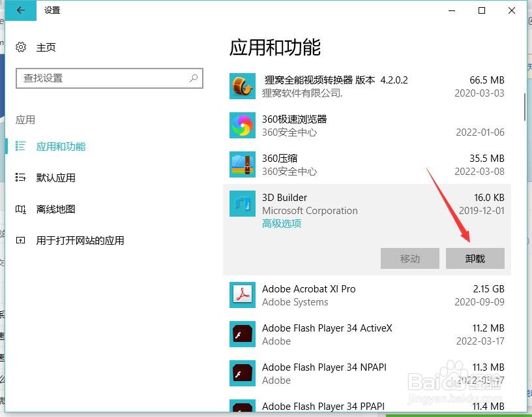This screenshot has width=532, height=417.
Task: Maximize the 设置 window
Action: tap(481, 10)
